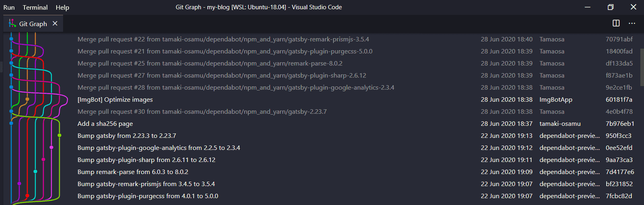
Task: Select the "[ImgBot] Optimize images" commit
Action: click(x=115, y=100)
